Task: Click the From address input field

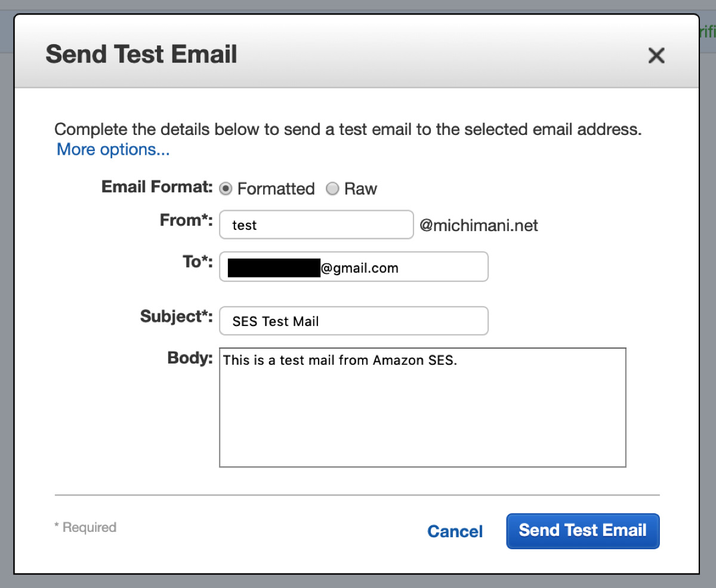Action: pos(316,224)
